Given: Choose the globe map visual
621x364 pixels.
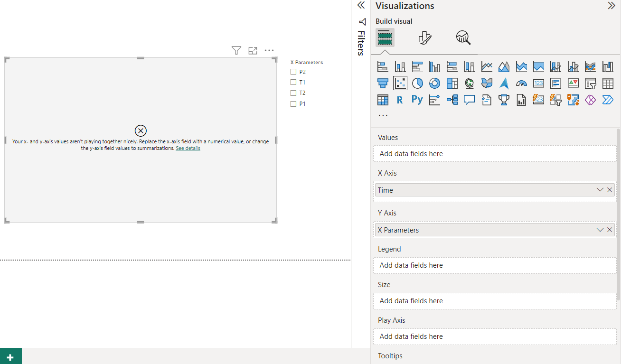Looking at the screenshot, I should point(470,83).
